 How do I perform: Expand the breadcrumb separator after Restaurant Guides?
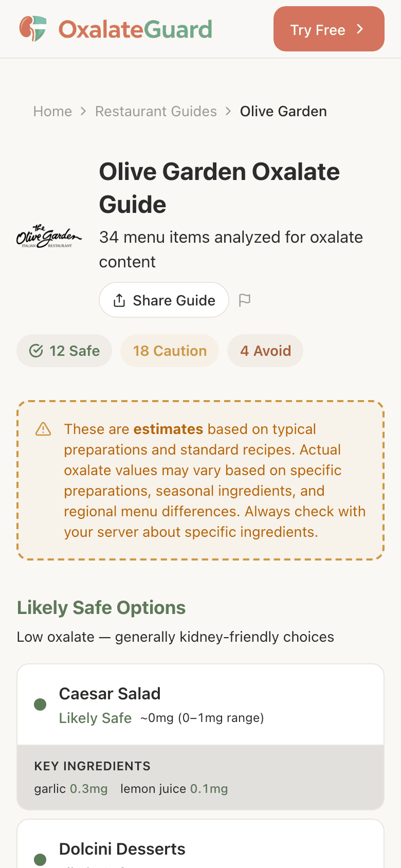[x=227, y=111]
